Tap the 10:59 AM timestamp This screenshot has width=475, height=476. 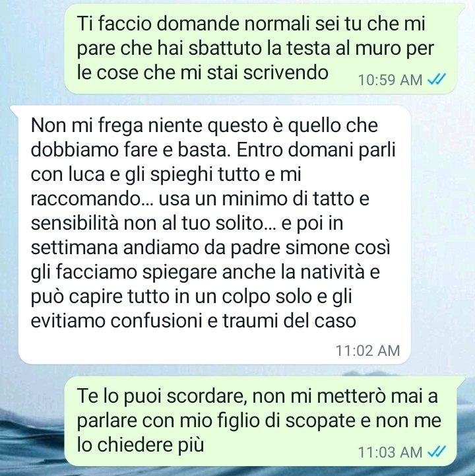(390, 80)
